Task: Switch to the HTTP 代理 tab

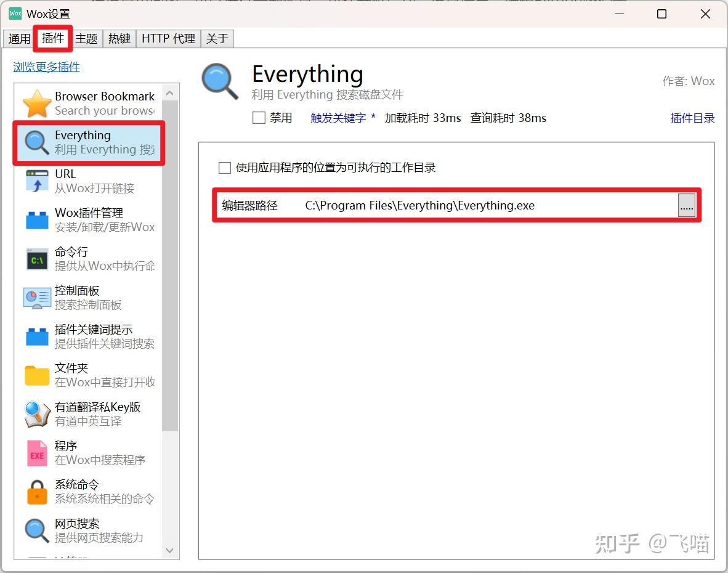Action: tap(168, 38)
